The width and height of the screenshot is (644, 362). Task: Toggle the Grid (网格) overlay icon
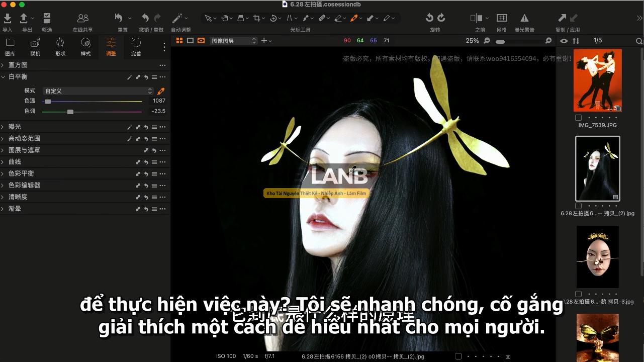click(502, 18)
